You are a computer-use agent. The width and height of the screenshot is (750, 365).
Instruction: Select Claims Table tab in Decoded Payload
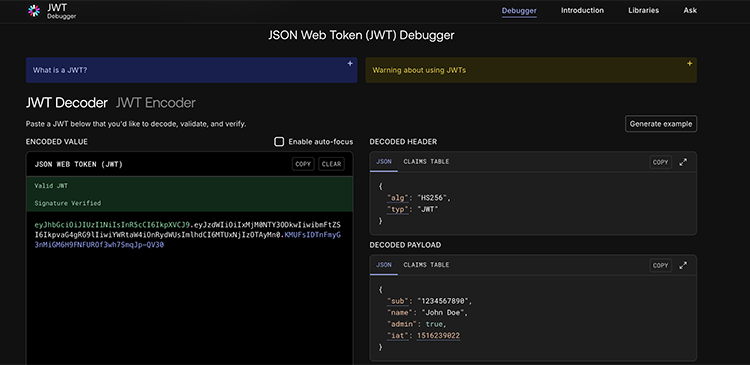(x=426, y=265)
